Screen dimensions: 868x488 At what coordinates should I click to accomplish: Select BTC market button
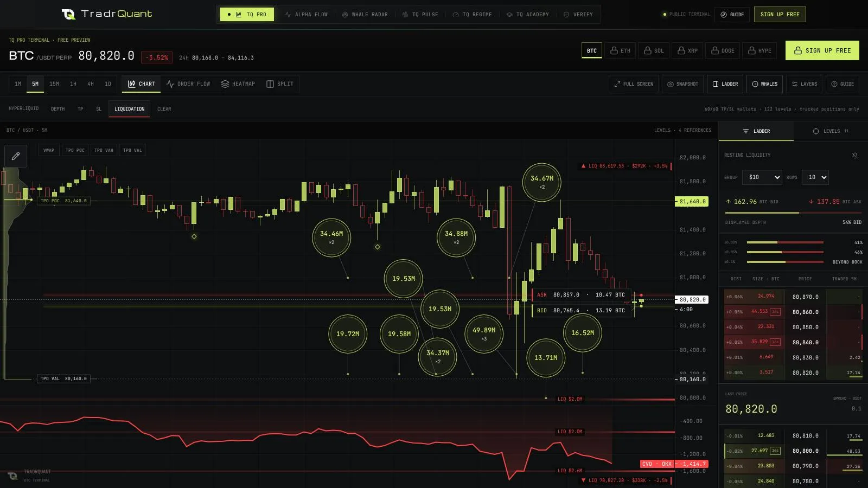[592, 51]
